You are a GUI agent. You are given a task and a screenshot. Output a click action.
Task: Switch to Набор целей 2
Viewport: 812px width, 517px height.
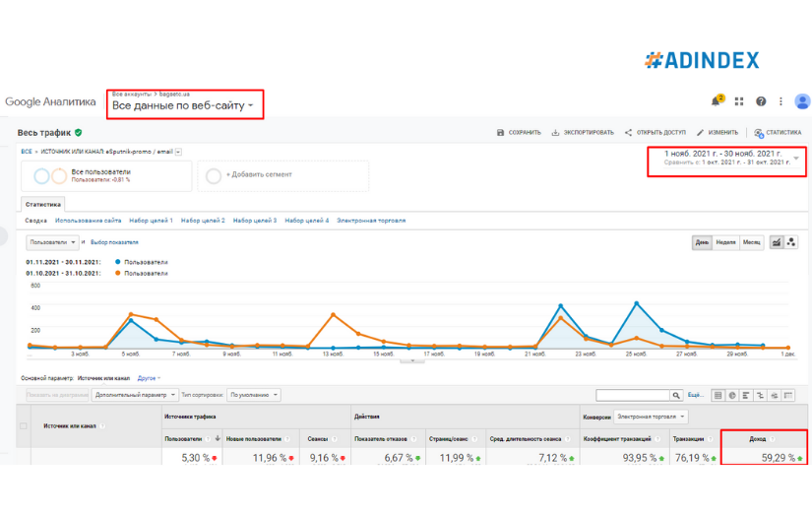click(203, 221)
